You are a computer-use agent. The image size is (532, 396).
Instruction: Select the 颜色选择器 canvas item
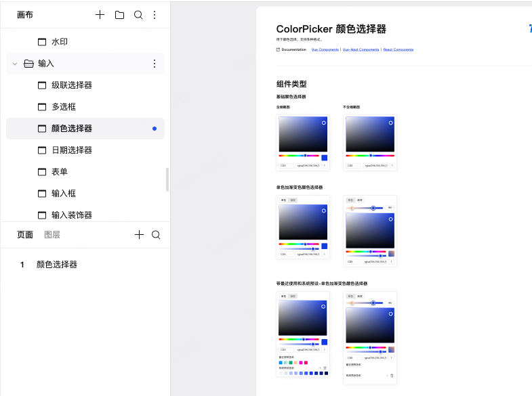[x=85, y=129]
